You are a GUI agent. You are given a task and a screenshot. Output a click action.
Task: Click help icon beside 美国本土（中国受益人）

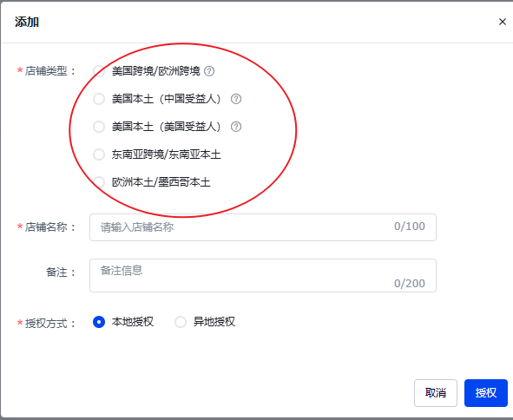pos(236,99)
